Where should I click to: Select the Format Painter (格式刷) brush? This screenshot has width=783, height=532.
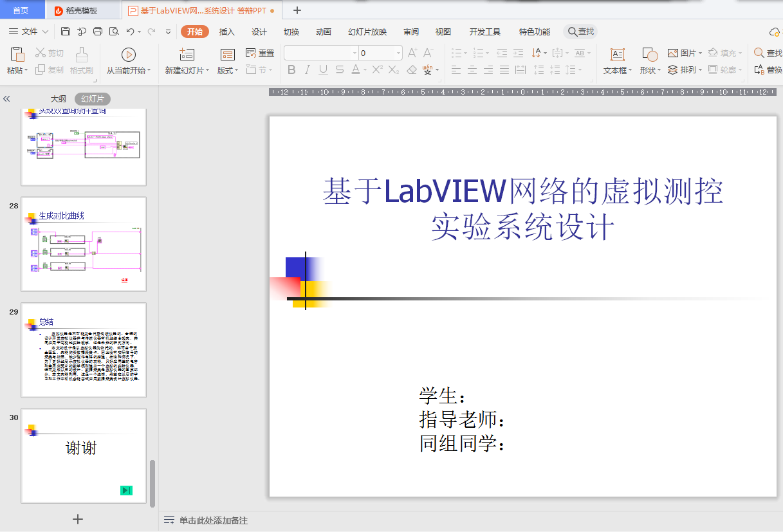(82, 54)
